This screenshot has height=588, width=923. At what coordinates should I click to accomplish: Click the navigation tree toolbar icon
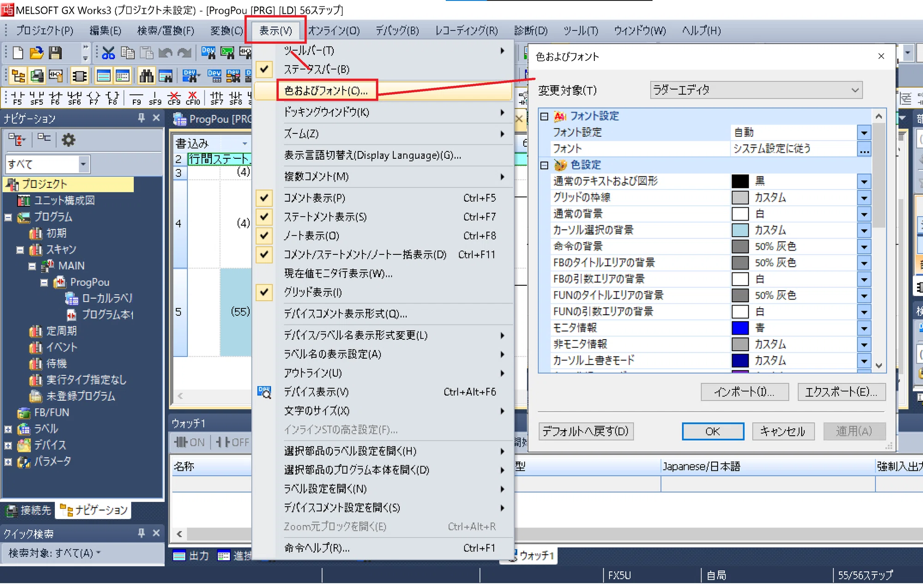coord(18,76)
